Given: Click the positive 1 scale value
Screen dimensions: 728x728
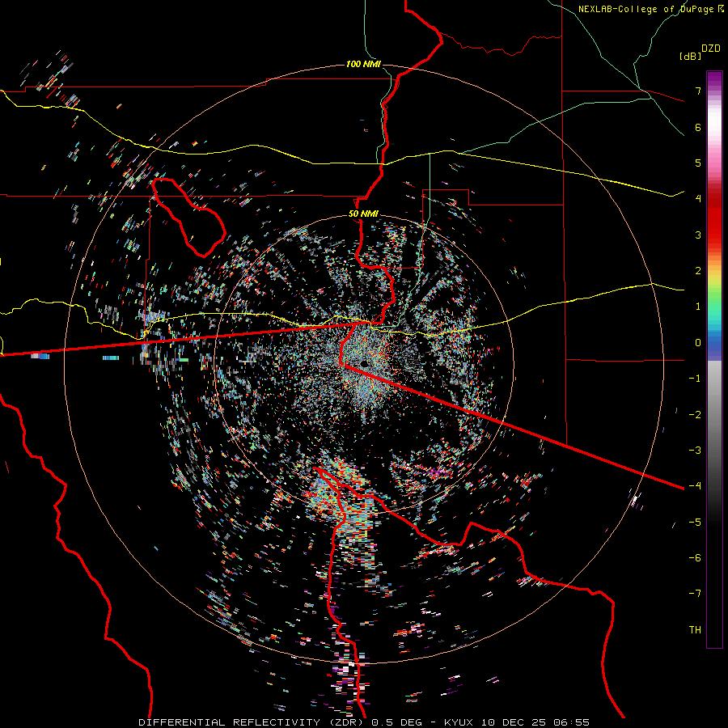Looking at the screenshot, I should click(698, 307).
